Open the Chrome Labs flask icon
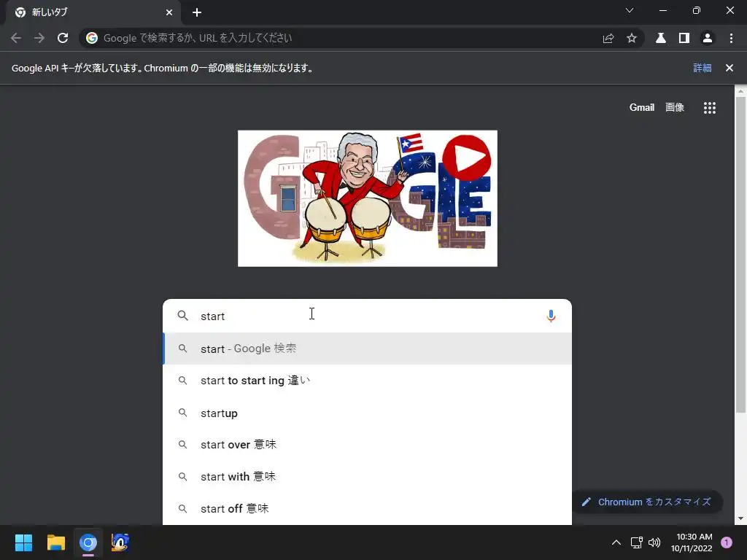This screenshot has height=560, width=747. click(661, 38)
